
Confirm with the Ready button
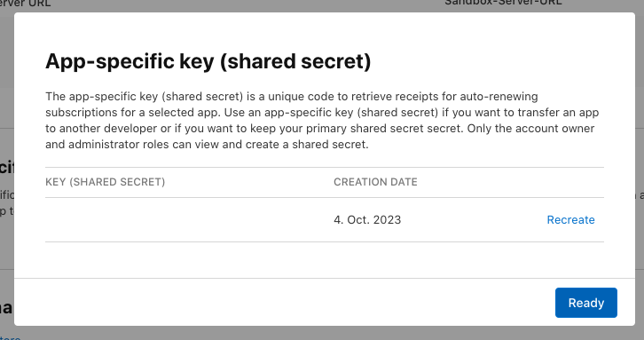[586, 303]
